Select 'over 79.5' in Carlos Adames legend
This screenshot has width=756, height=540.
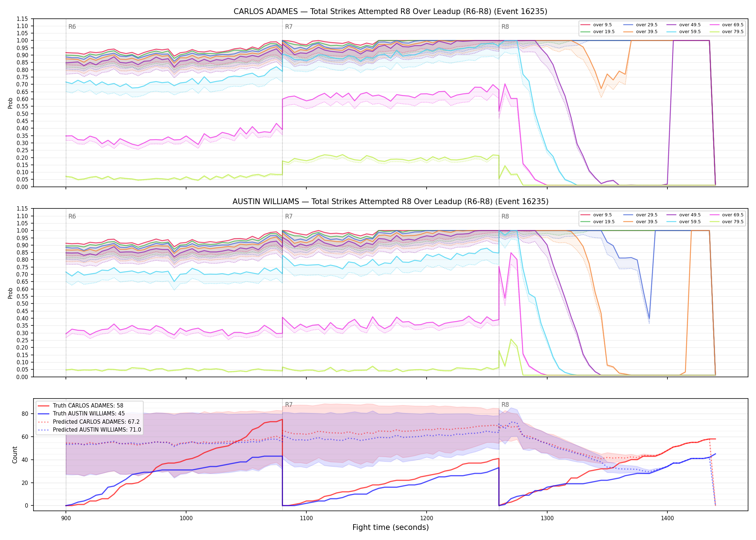pyautogui.click(x=726, y=32)
